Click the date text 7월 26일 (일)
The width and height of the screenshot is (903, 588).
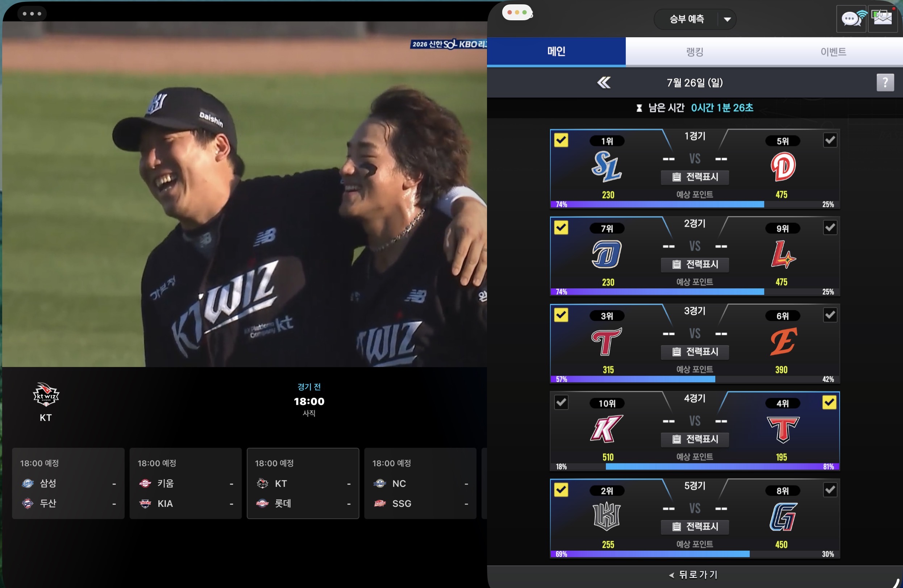(x=695, y=83)
